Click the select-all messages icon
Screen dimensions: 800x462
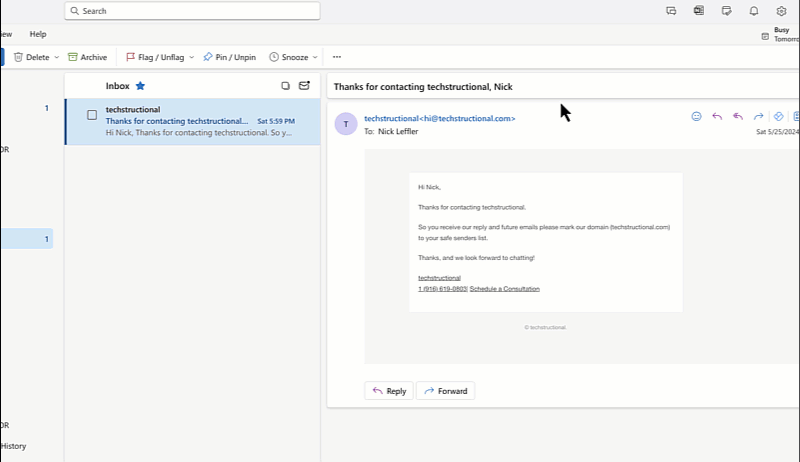coord(286,86)
